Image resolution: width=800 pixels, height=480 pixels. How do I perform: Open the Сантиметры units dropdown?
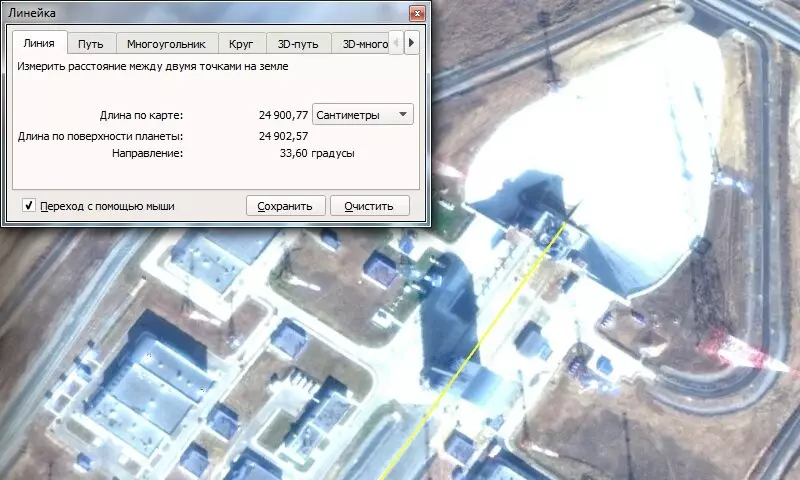point(363,115)
